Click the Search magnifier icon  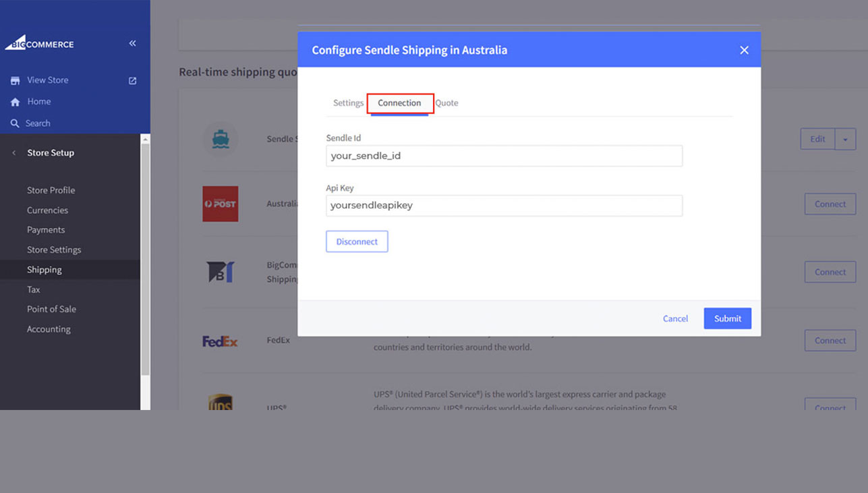[15, 123]
